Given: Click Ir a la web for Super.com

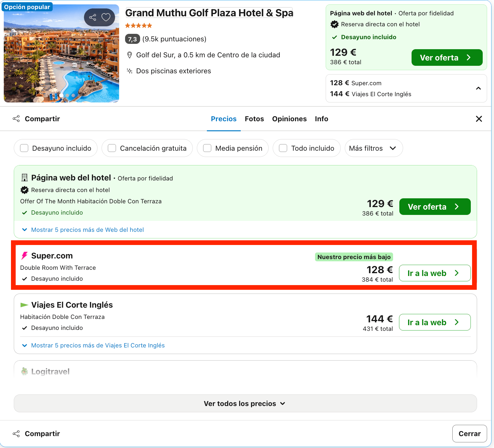Looking at the screenshot, I should click(x=435, y=273).
